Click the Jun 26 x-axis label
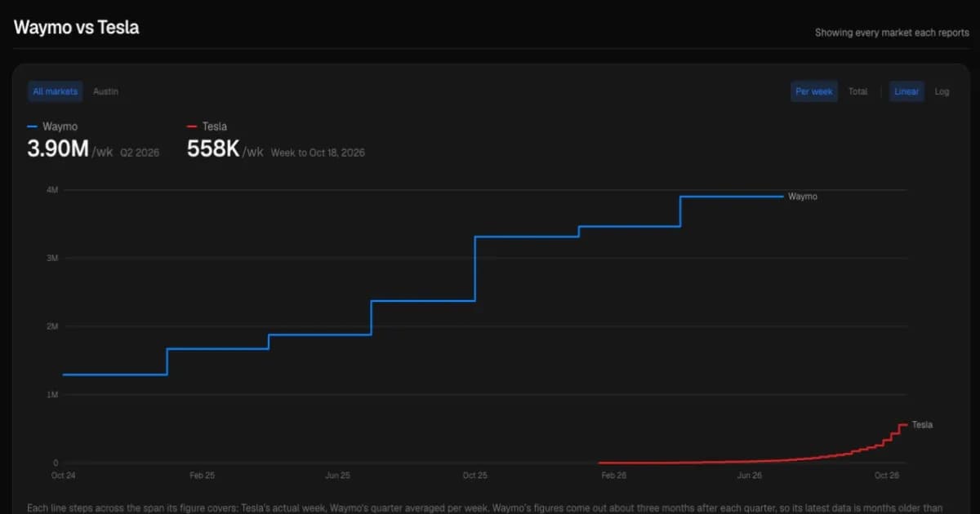The width and height of the screenshot is (980, 514). point(750,475)
